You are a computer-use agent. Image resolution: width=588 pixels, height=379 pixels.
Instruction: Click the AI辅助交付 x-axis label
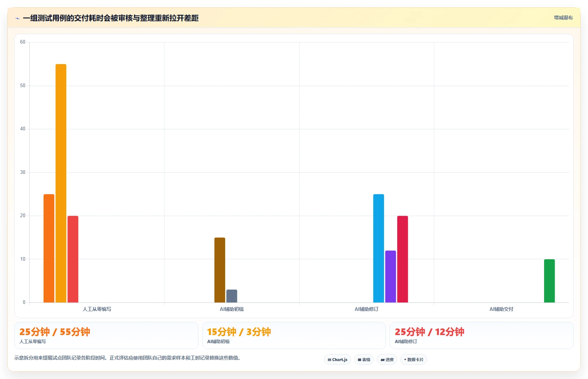coord(501,309)
